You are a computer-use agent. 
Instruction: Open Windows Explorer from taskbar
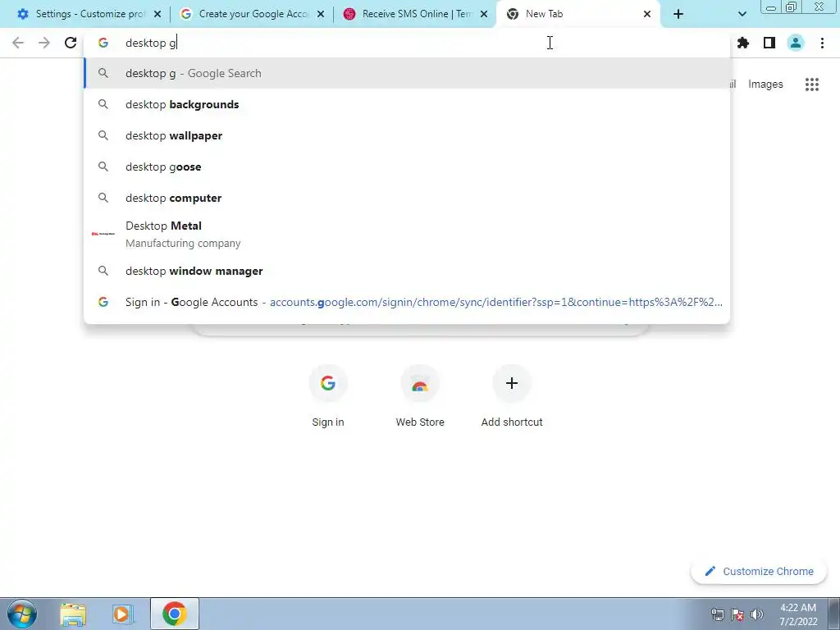pos(73,614)
